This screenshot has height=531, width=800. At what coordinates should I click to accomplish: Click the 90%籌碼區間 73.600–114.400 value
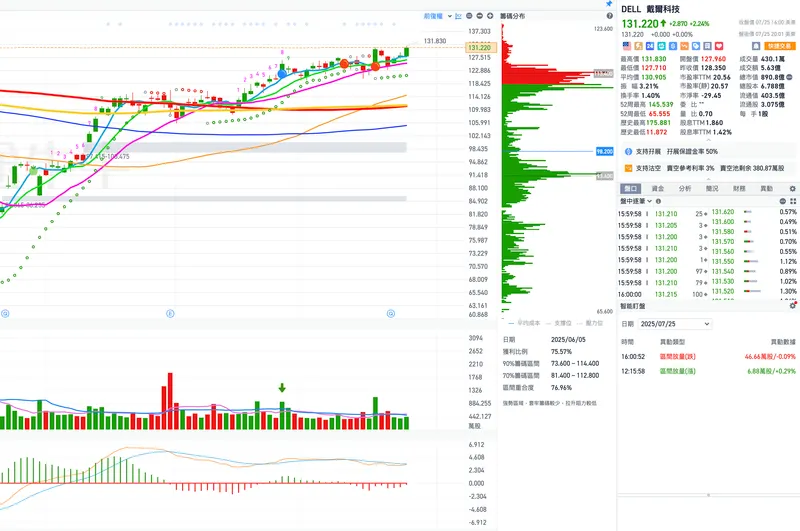tap(575, 364)
